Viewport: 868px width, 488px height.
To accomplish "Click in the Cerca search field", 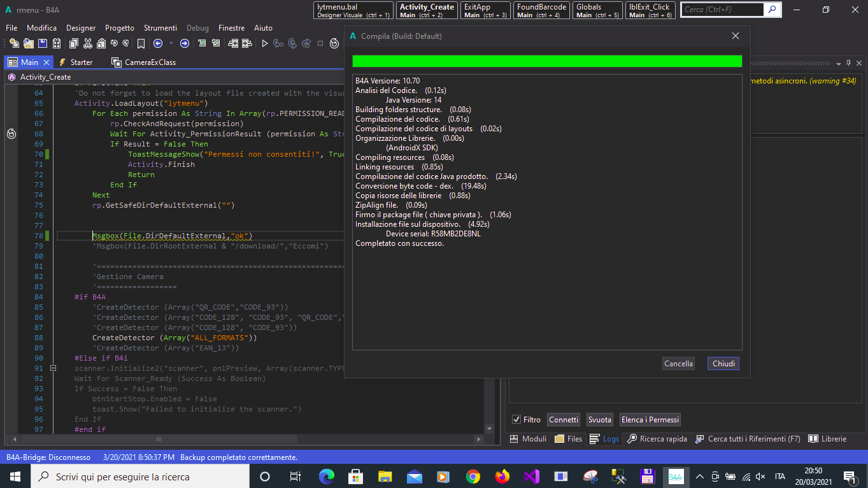I will (722, 10).
